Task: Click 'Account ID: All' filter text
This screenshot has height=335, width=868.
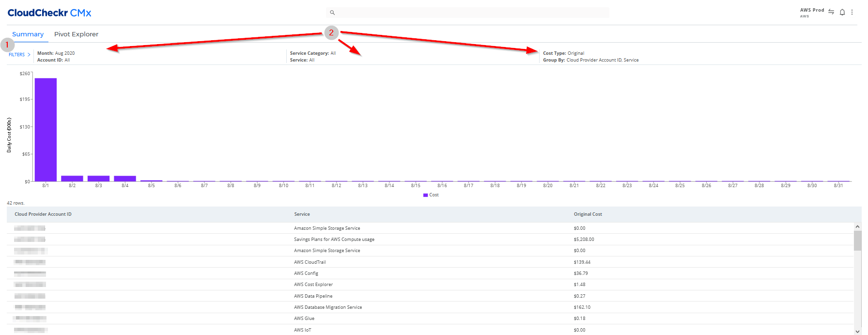Action: pos(53,60)
